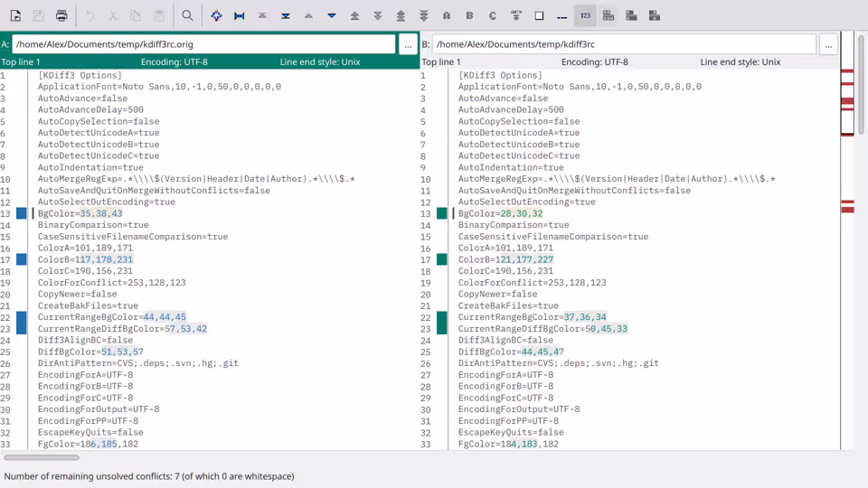This screenshot has width=868, height=488.
Task: Click 'Top line 1' label of pane A
Action: [21, 62]
